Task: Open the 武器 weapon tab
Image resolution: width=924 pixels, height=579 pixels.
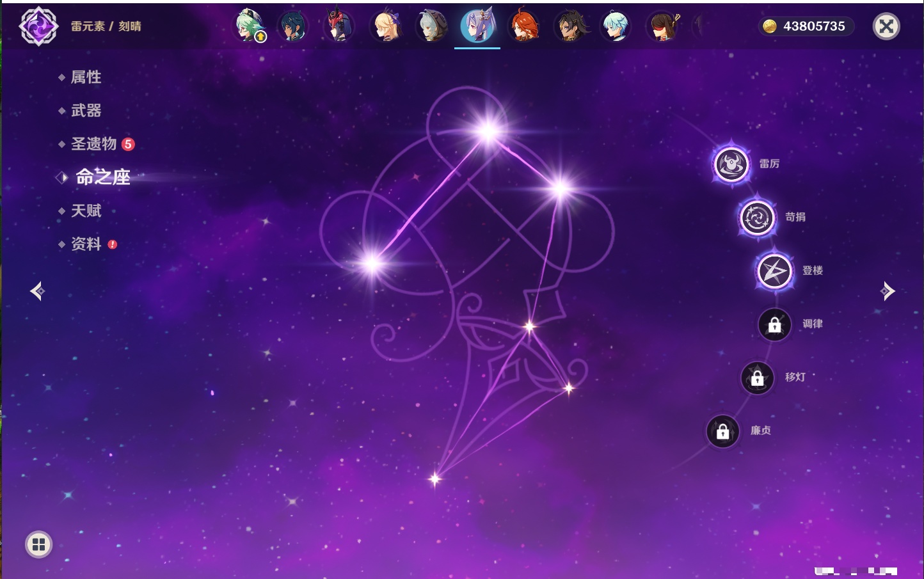Action: coord(86,111)
